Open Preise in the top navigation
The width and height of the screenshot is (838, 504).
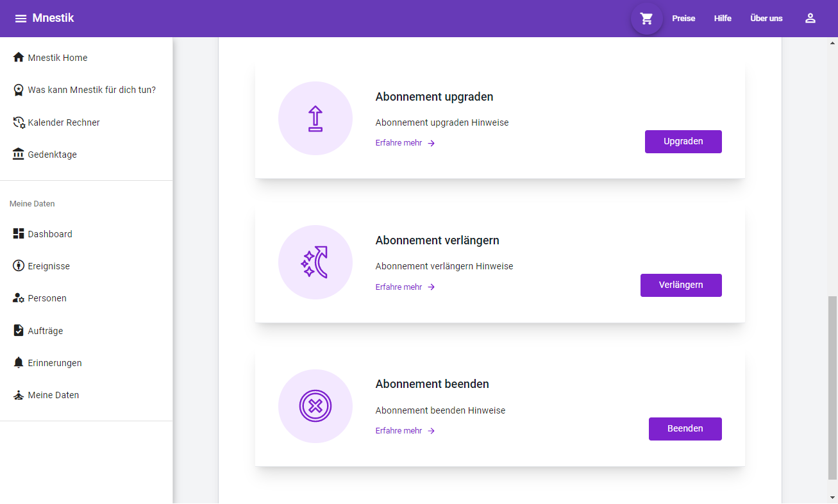(x=683, y=19)
